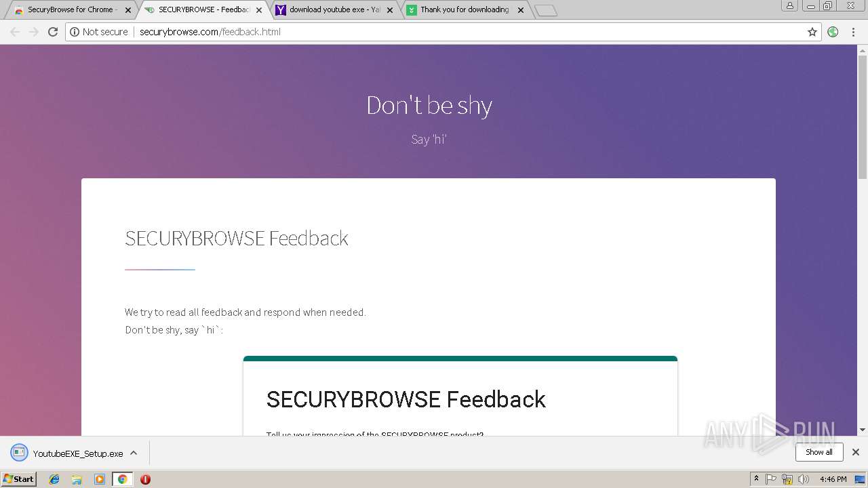Open Action Center flag icon

tap(771, 479)
